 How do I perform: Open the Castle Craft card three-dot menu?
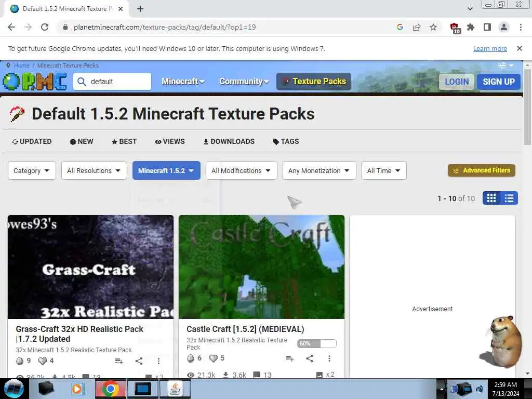[x=329, y=358]
